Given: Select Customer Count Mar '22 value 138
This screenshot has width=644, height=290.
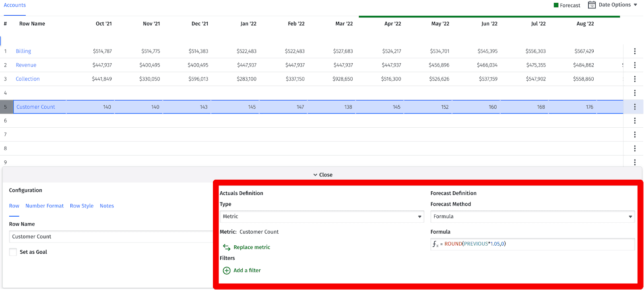Looking at the screenshot, I should coord(348,107).
